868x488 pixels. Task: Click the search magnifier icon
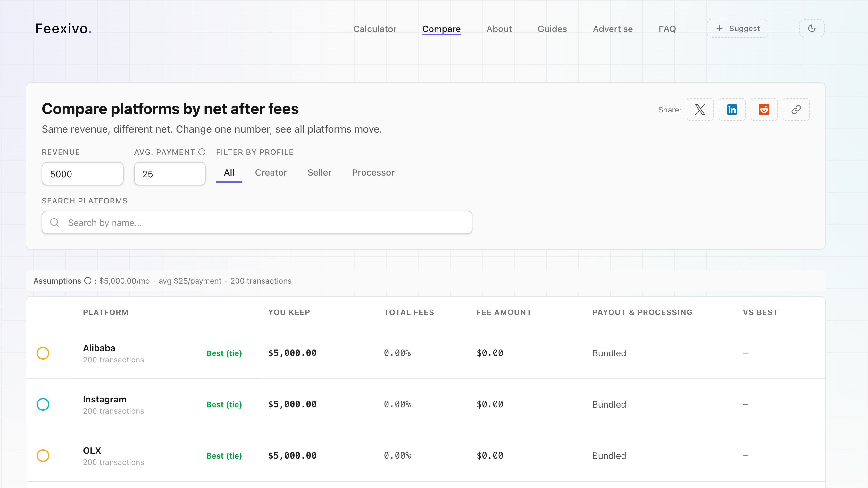pyautogui.click(x=54, y=222)
